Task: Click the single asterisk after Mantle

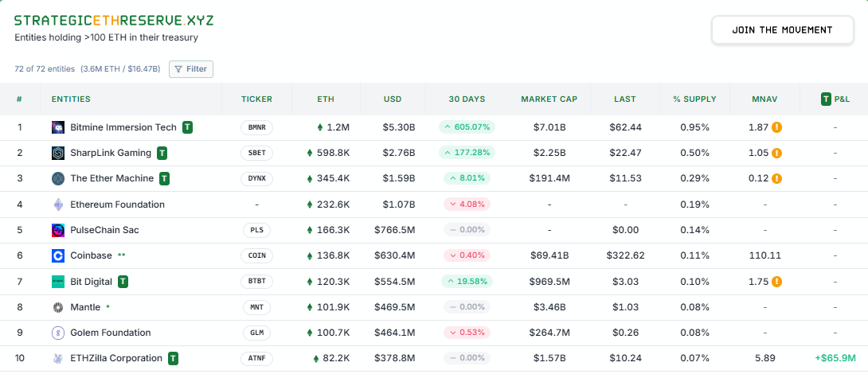Action: [x=108, y=306]
